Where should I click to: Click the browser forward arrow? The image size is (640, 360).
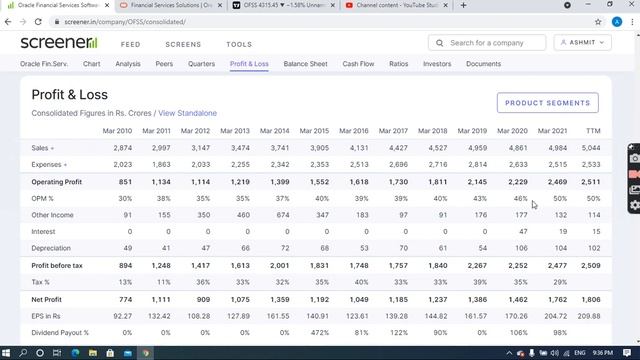coord(23,22)
